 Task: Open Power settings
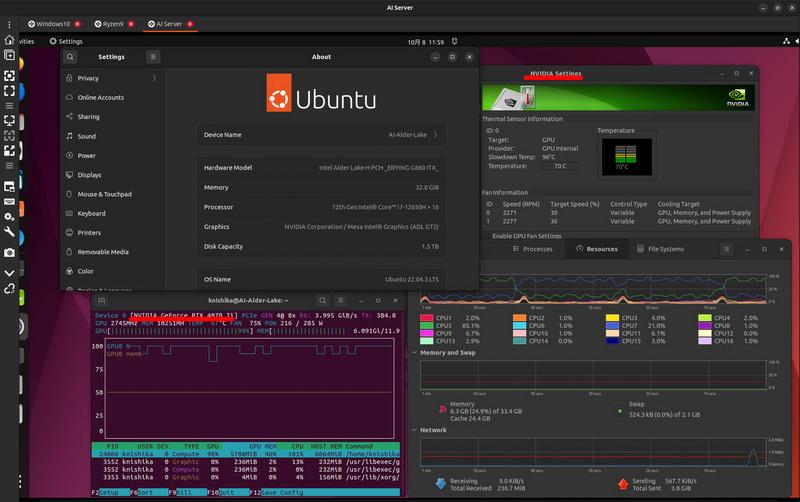(x=112, y=156)
